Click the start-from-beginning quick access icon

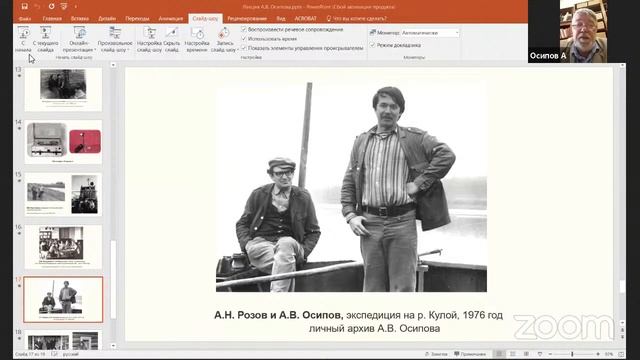(64, 7)
